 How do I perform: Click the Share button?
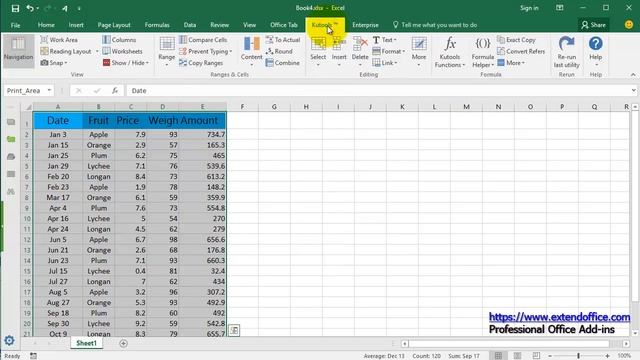point(593,25)
